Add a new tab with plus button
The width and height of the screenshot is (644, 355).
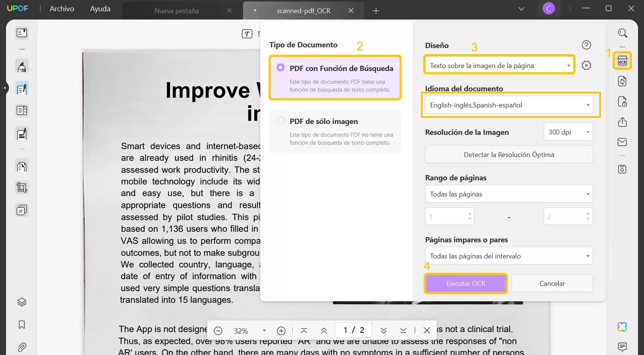(376, 11)
